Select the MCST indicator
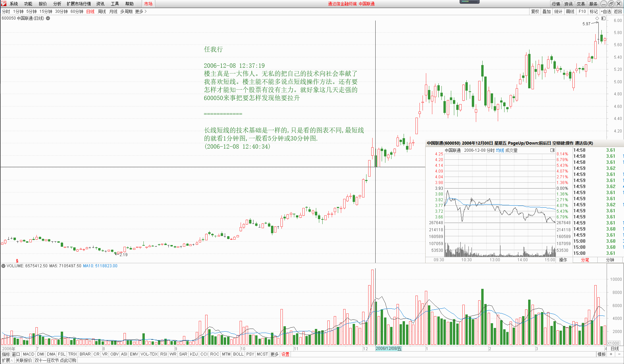The width and height of the screenshot is (624, 364). pyautogui.click(x=262, y=354)
